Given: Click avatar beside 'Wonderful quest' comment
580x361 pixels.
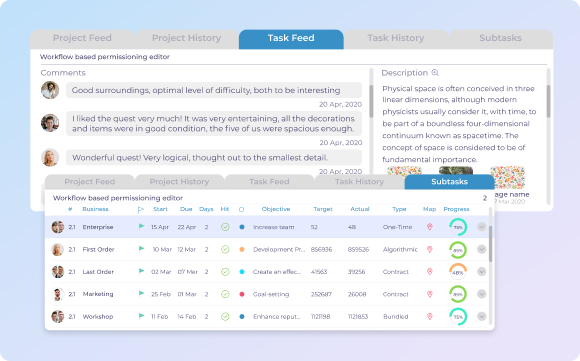Looking at the screenshot, I should (50, 158).
